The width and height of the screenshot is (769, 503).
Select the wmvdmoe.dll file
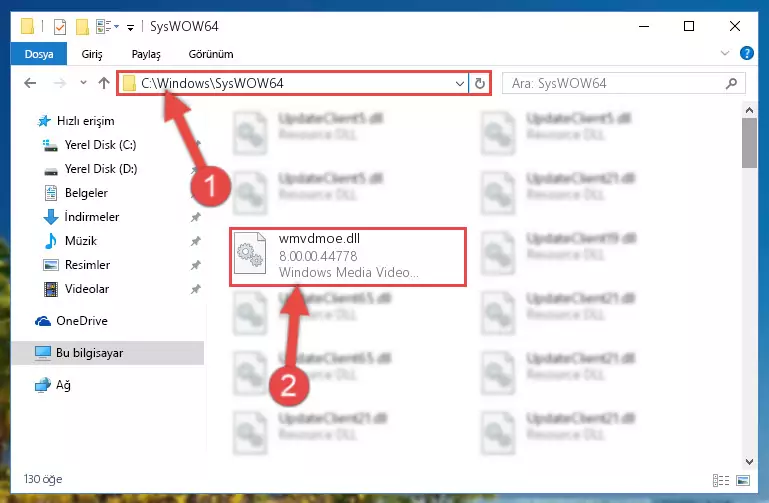point(348,256)
